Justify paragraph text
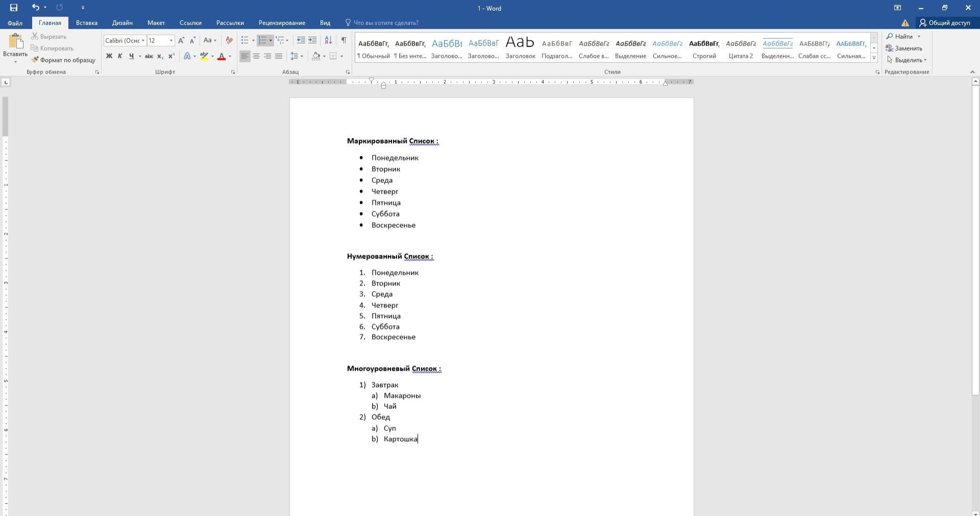980x516 pixels. pos(279,56)
